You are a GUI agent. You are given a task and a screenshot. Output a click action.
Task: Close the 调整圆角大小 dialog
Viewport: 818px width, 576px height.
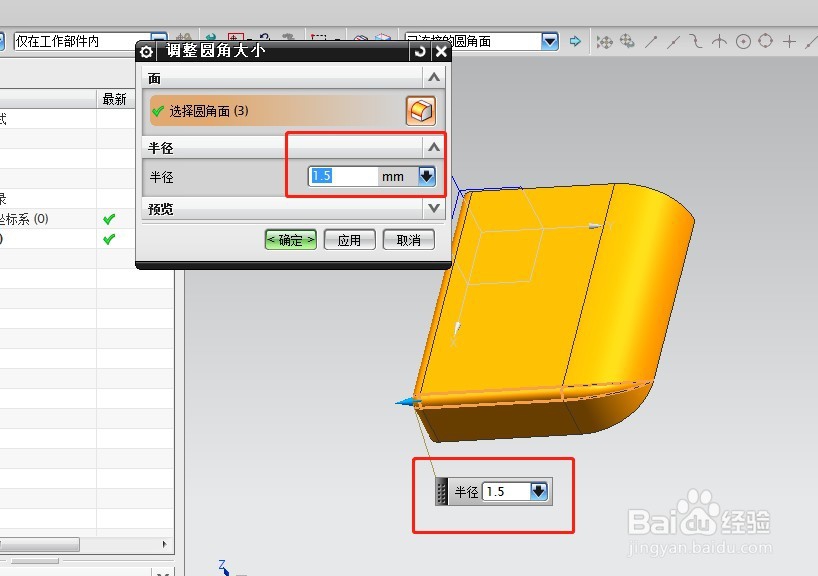click(441, 51)
